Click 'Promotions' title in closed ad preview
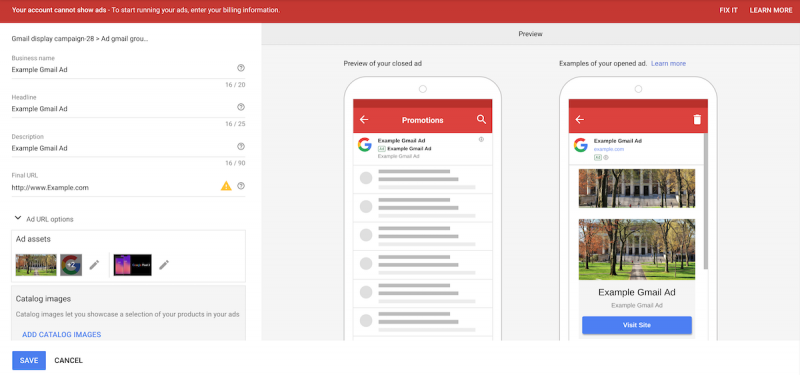 pyautogui.click(x=422, y=120)
